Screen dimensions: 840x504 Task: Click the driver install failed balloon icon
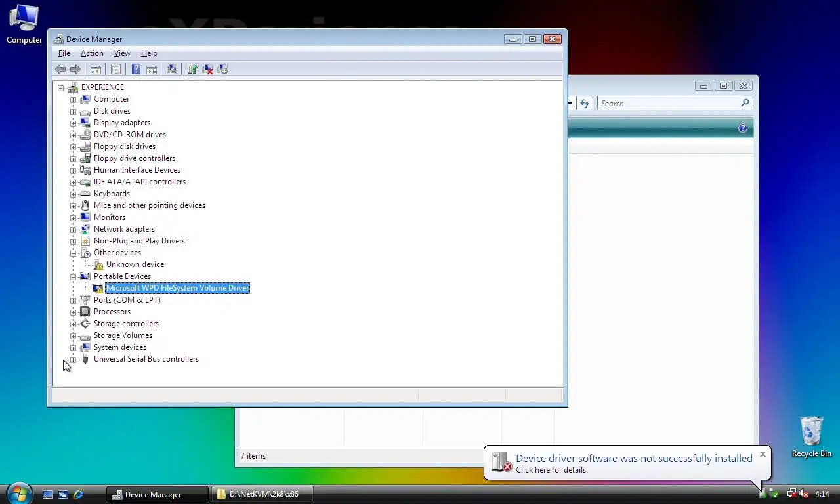pyautogui.click(x=502, y=462)
